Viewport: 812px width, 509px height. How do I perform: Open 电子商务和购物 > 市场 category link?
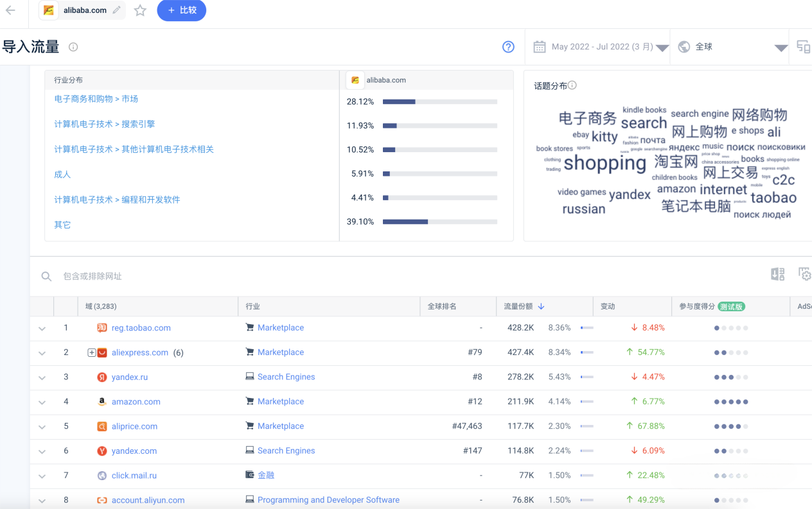point(96,99)
